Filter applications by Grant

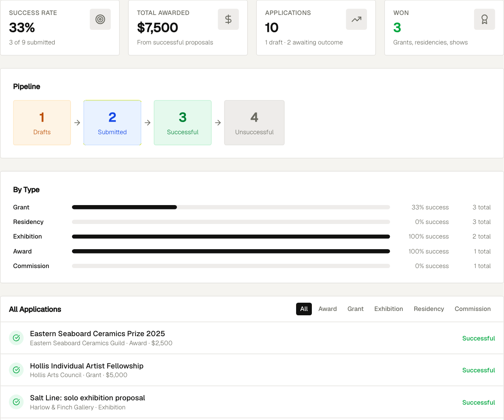tap(356, 309)
